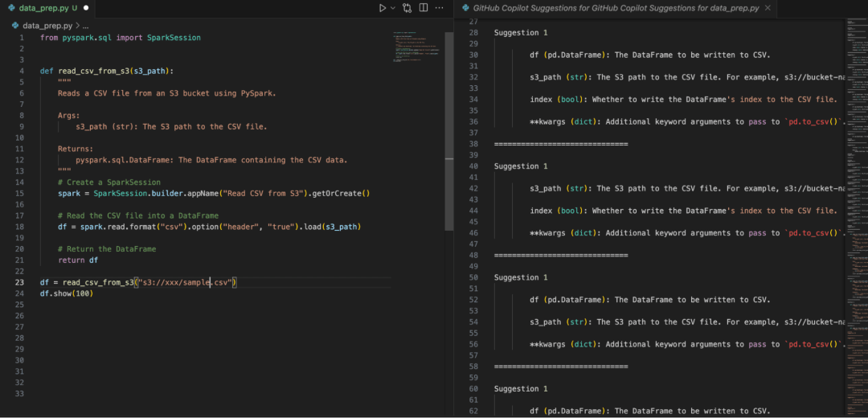Click 'Suggestion 1' heading on line 60
Image resolution: width=868 pixels, height=418 pixels.
click(x=520, y=388)
